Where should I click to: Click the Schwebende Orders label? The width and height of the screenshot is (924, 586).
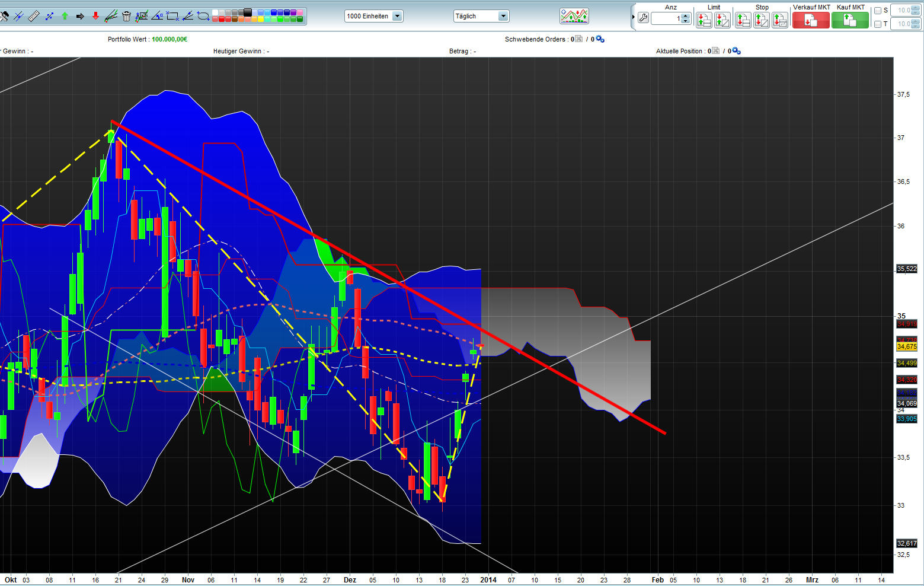(x=535, y=39)
